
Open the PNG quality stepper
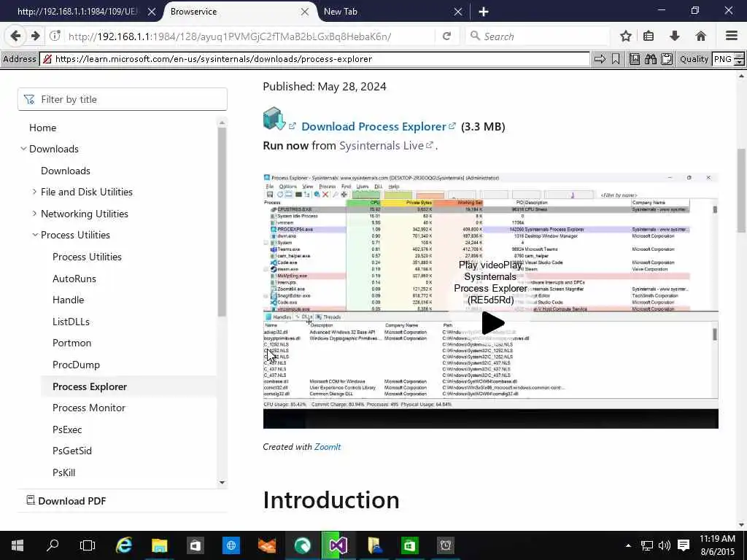click(x=739, y=59)
